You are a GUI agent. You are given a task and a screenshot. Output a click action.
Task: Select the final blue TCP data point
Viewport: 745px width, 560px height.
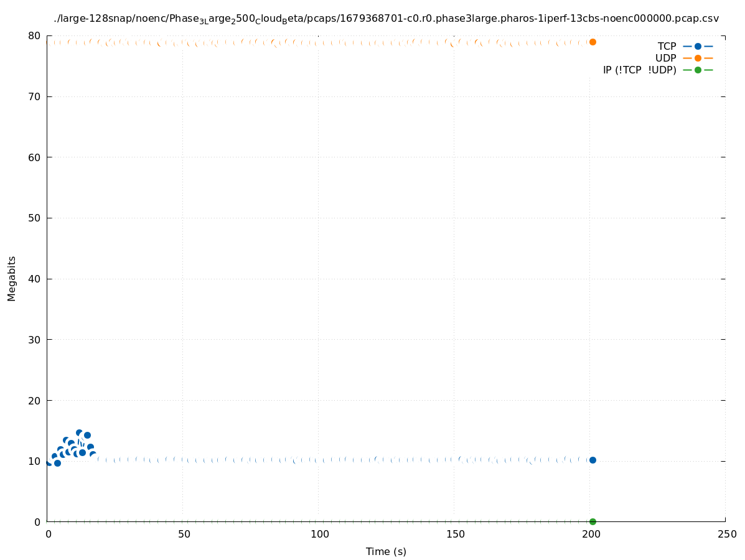tap(593, 460)
